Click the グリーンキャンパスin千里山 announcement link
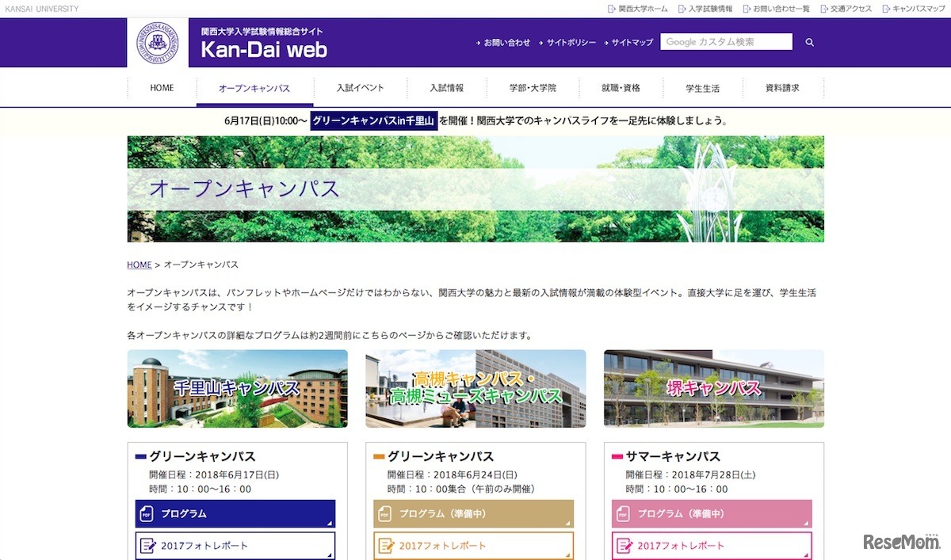 tap(373, 121)
